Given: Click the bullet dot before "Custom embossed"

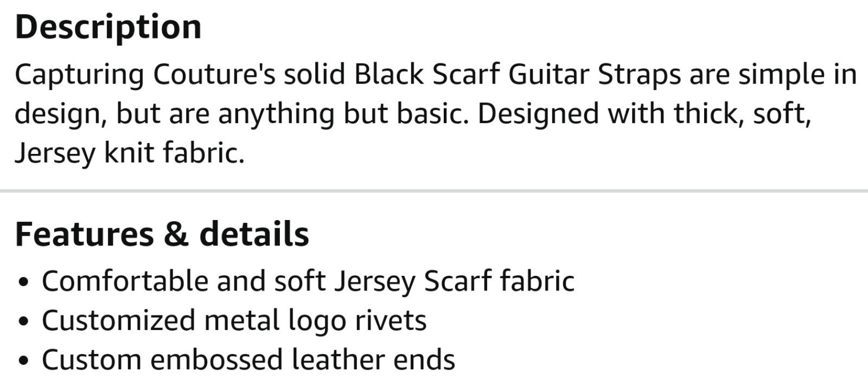Looking at the screenshot, I should click(22, 362).
